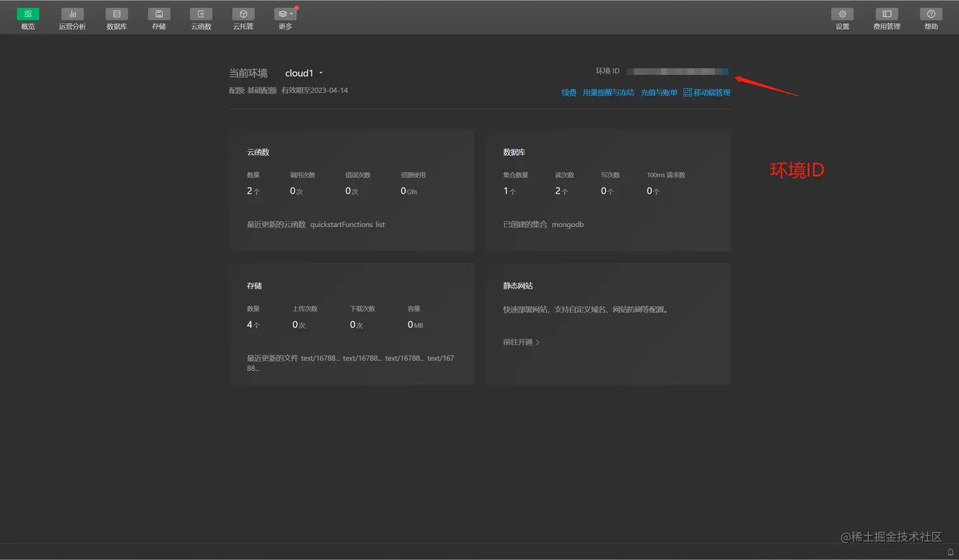Click the 已创建的集合 label

click(x=525, y=225)
